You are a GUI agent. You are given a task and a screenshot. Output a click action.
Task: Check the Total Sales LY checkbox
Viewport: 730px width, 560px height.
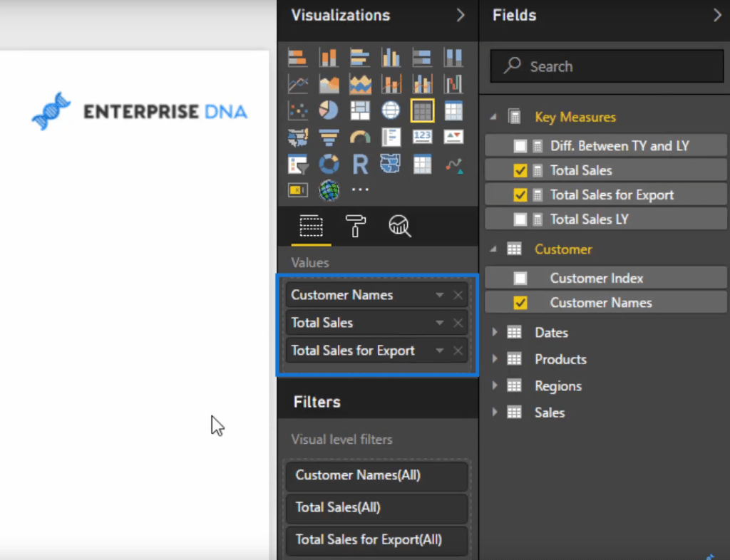[520, 219]
